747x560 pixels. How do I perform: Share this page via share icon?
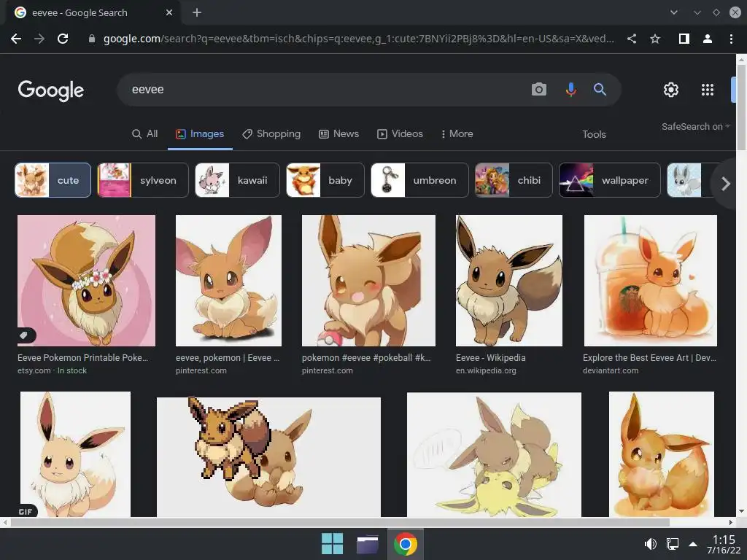[632, 39]
